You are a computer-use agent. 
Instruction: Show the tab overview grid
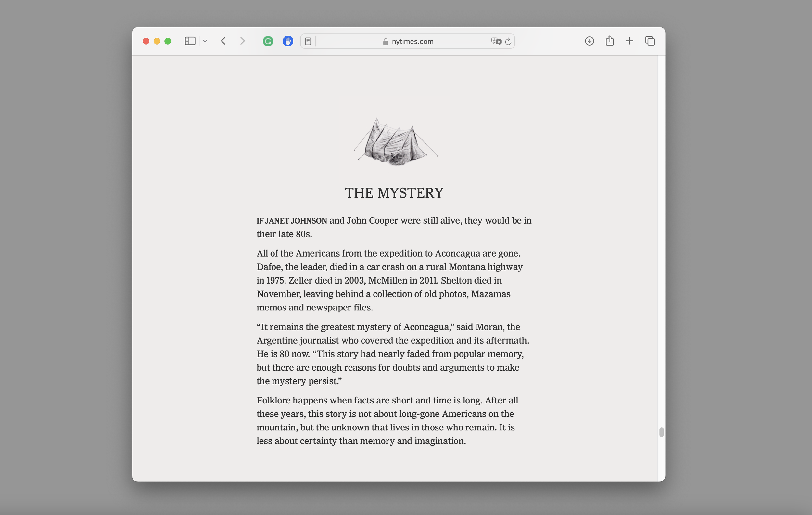[x=650, y=41]
